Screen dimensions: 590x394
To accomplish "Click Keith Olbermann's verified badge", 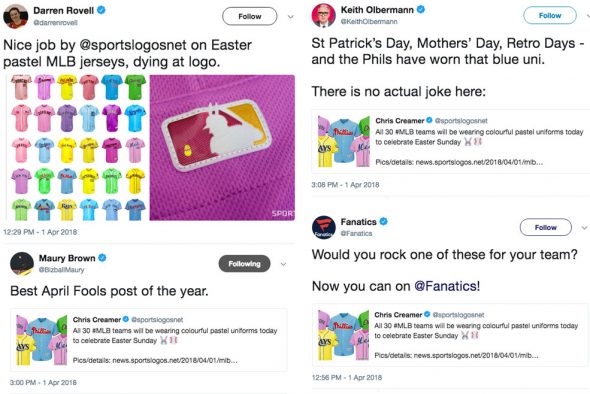I will click(x=421, y=9).
